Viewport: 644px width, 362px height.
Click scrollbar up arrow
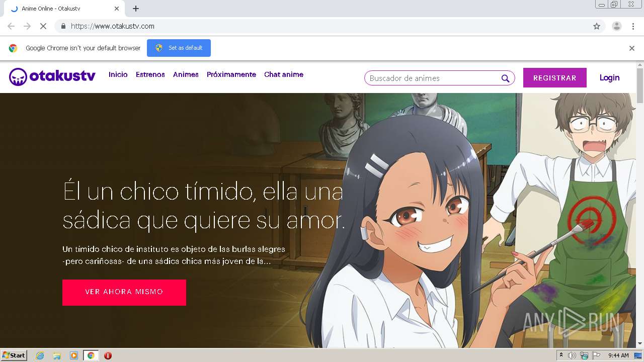tap(640, 65)
